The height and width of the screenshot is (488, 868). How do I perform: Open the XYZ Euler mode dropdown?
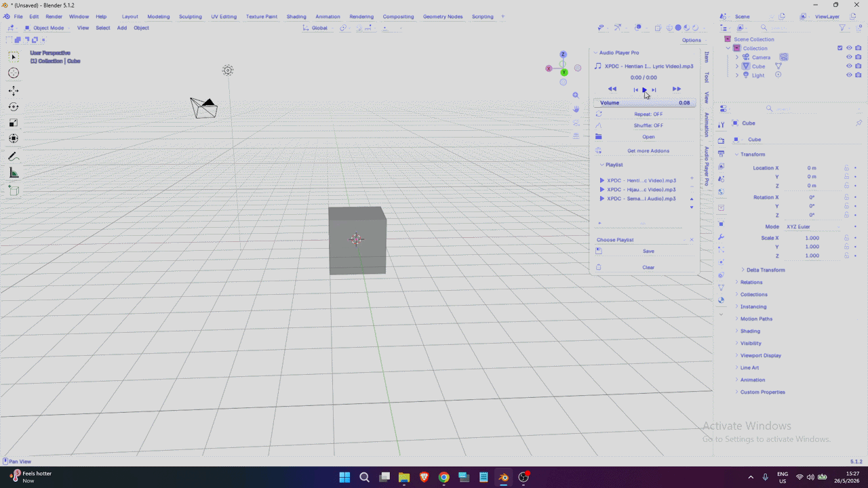point(813,226)
